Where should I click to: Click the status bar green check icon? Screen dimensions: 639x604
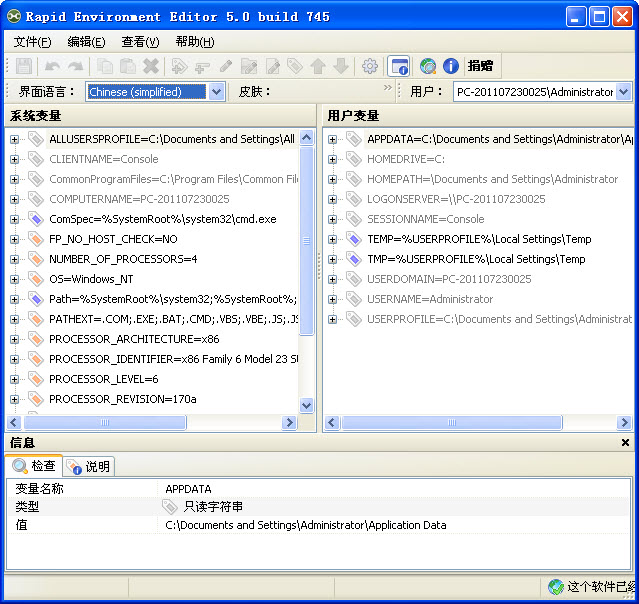coord(556,587)
